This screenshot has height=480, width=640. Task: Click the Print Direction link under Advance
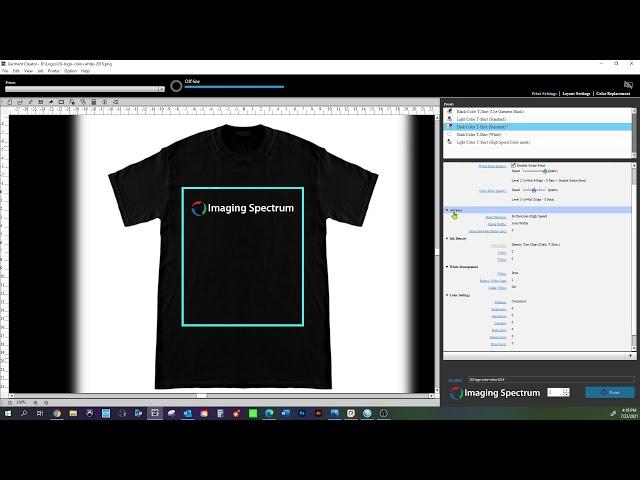click(496, 217)
